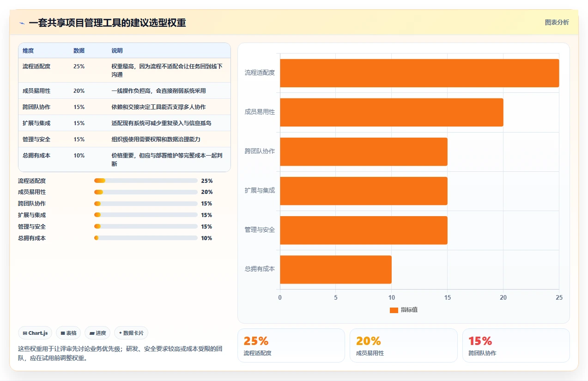Click the page title 一套共享项目管理工具的建议选型权重
The height and width of the screenshot is (381, 588).
pyautogui.click(x=107, y=23)
